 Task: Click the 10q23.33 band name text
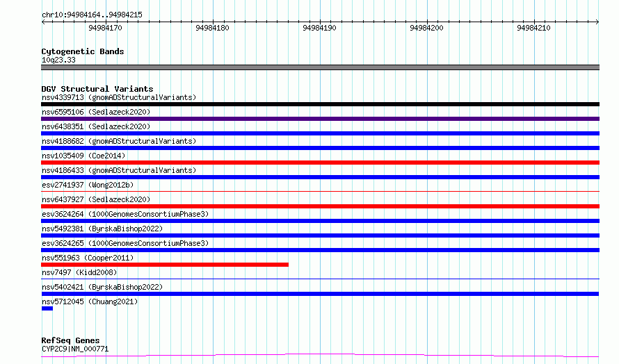[58, 60]
